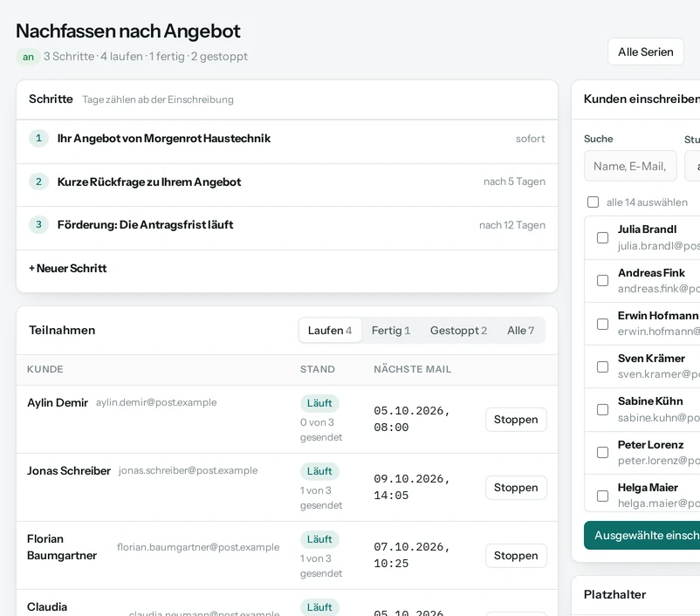Viewport: 700px width, 616px height.
Task: Switch to the Fertig 1 tab
Action: 391,331
